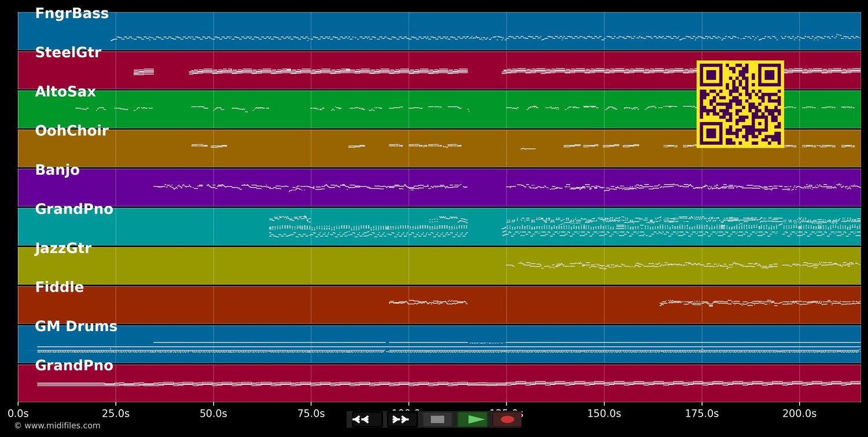
Task: Select the SteelGtr track label
Action: coord(69,52)
